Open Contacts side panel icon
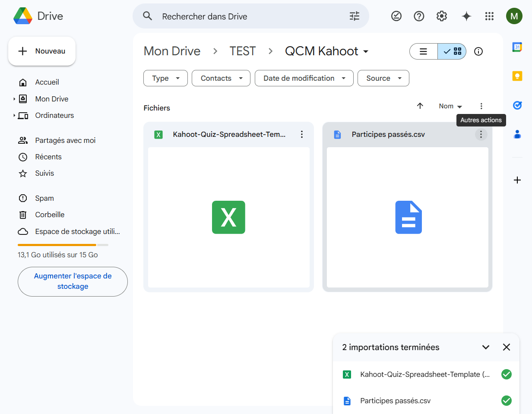The image size is (532, 414). pyautogui.click(x=517, y=134)
